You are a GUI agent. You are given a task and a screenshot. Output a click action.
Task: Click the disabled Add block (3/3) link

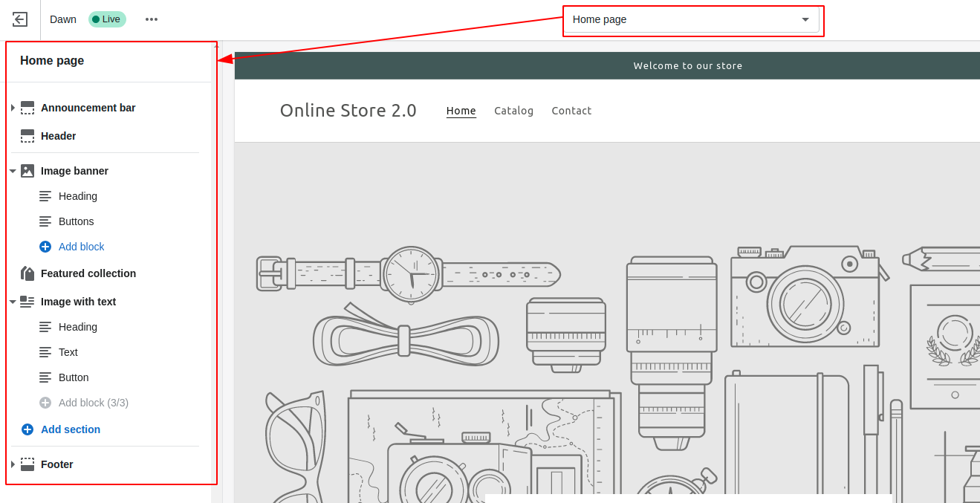(x=94, y=403)
